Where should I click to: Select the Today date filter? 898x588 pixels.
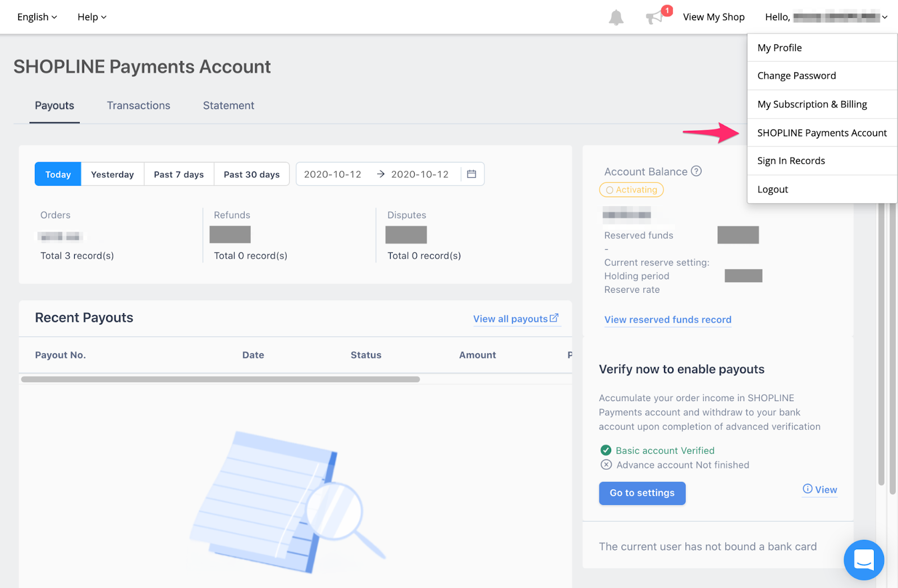click(x=58, y=174)
